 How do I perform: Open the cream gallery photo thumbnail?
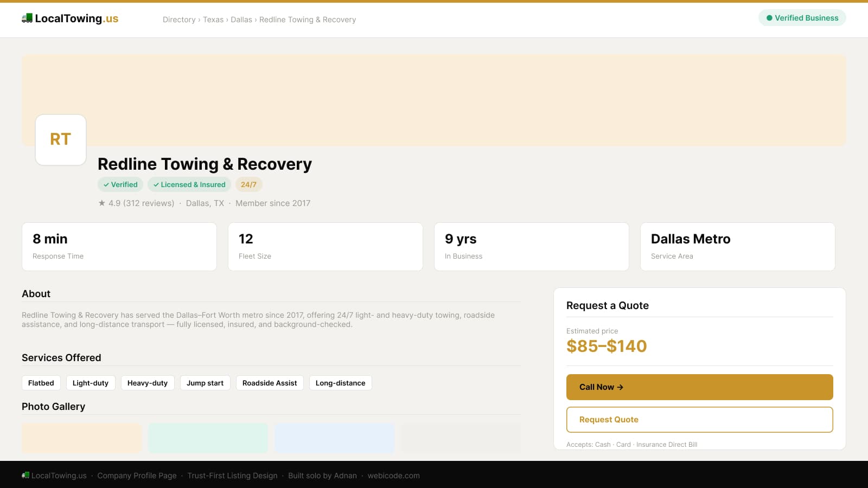click(x=81, y=438)
